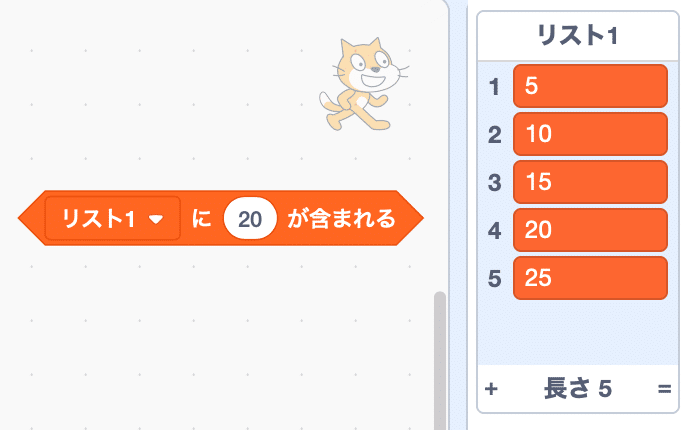Click the に label on the orange block

(x=202, y=219)
